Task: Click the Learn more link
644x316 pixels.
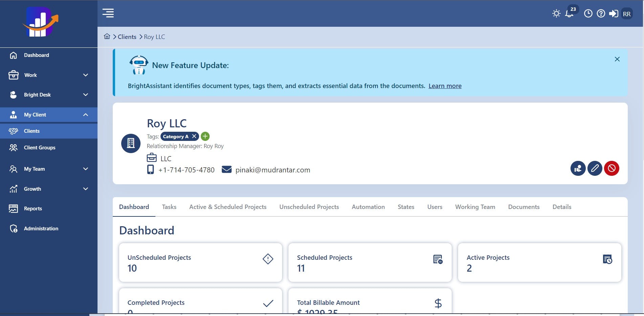Action: point(445,86)
